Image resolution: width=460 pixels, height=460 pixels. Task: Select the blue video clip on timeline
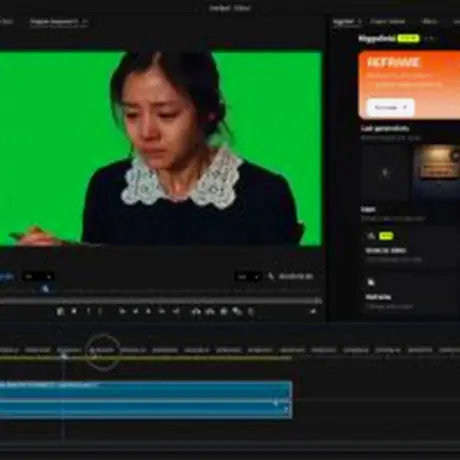[x=146, y=390]
